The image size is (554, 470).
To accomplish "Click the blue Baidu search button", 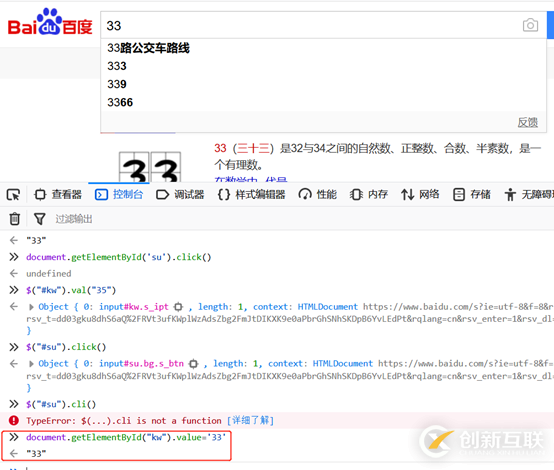I will click(x=550, y=25).
